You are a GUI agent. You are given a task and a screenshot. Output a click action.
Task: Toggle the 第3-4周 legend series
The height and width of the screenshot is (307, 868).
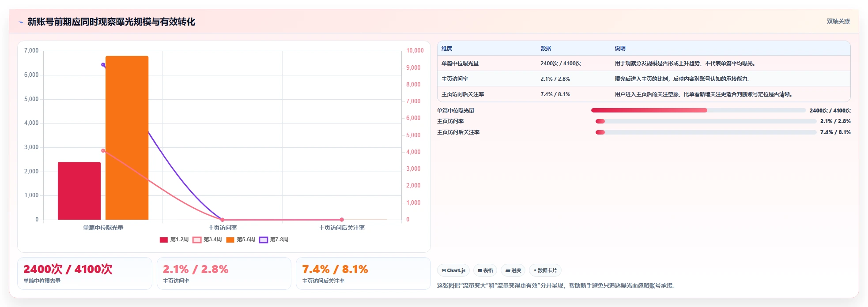click(x=207, y=240)
